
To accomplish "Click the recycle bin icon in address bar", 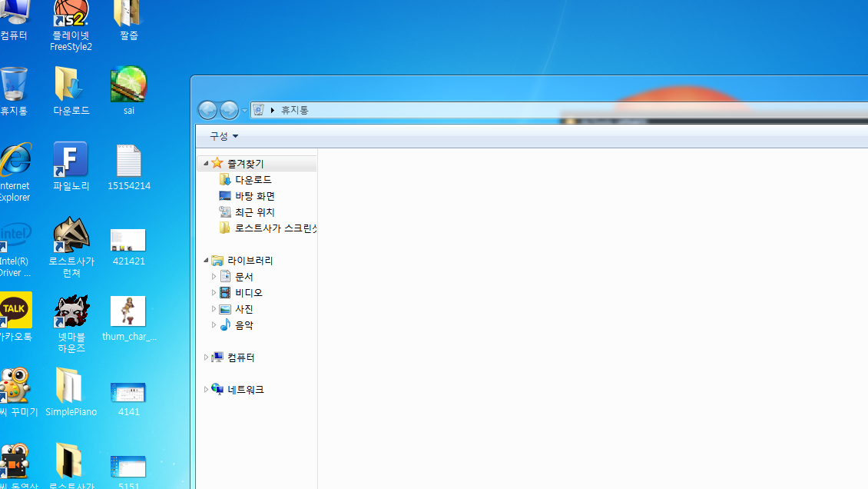I will click(259, 110).
